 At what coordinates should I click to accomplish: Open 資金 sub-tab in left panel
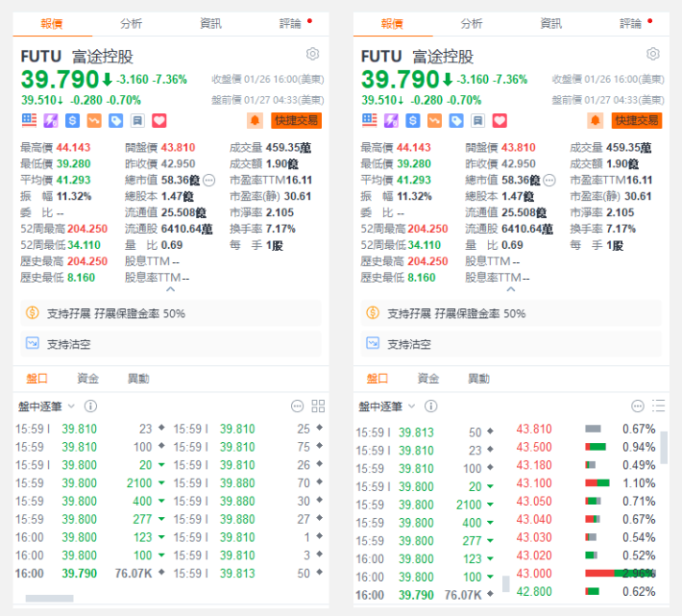click(x=87, y=379)
